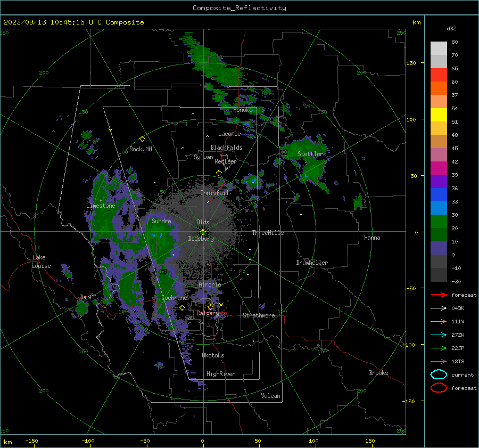Select the yellow 54–51 dBZ color swatch

coord(439,115)
